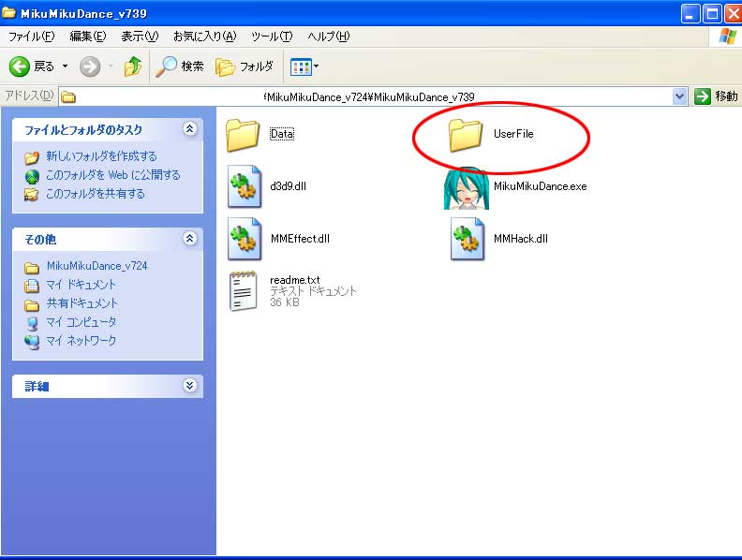Toggle the フォルダ folders pane
This screenshot has height=560, width=742.
(245, 66)
